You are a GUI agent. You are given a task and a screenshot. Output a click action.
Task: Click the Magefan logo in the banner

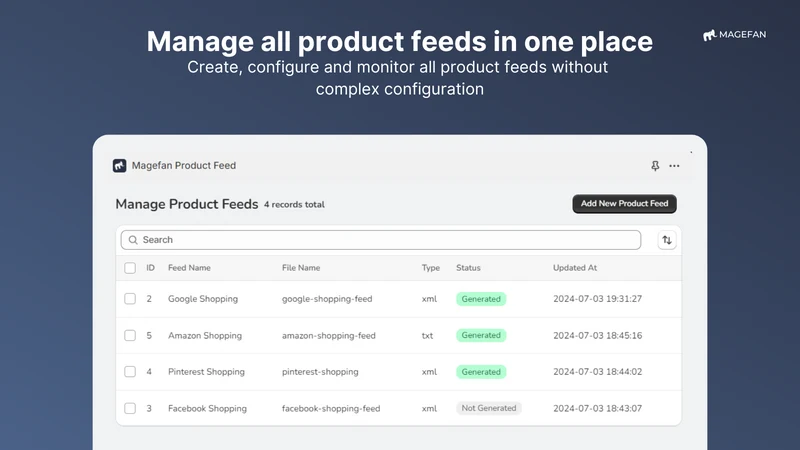734,35
